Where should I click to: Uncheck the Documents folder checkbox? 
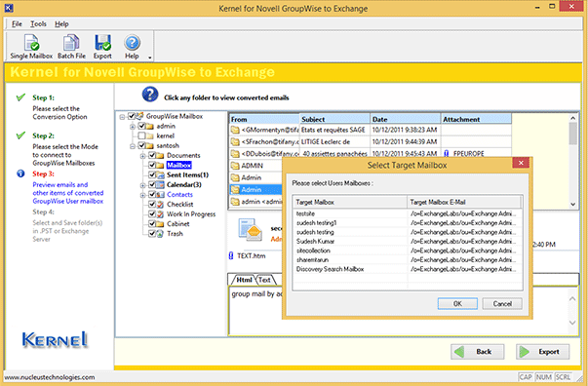[152, 155]
